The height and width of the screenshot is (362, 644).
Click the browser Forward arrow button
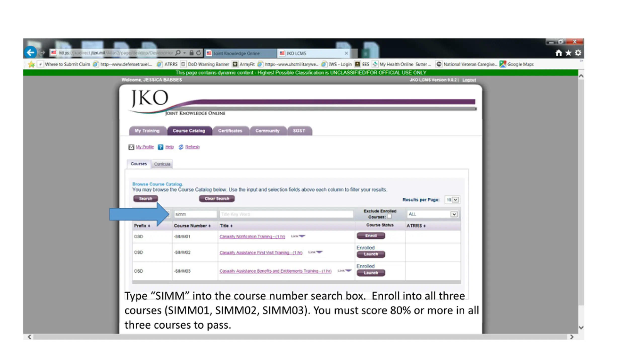(x=42, y=53)
